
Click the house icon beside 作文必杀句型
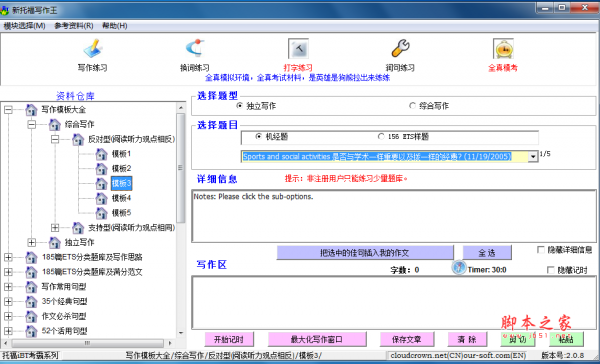31,317
